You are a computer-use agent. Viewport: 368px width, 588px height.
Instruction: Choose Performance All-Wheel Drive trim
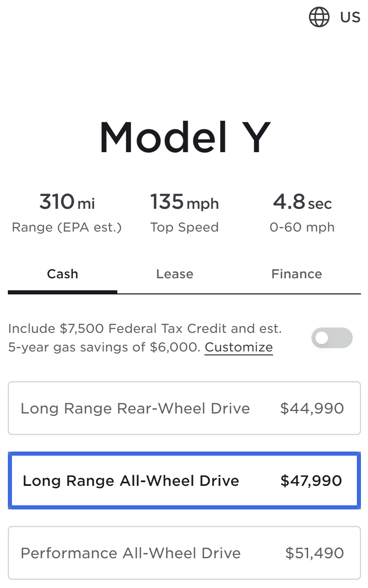(x=131, y=553)
